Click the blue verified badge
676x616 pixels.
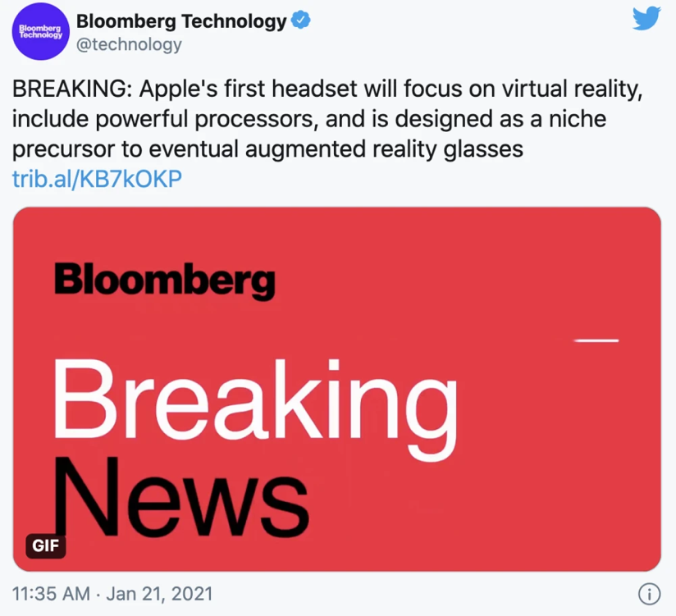tap(301, 22)
